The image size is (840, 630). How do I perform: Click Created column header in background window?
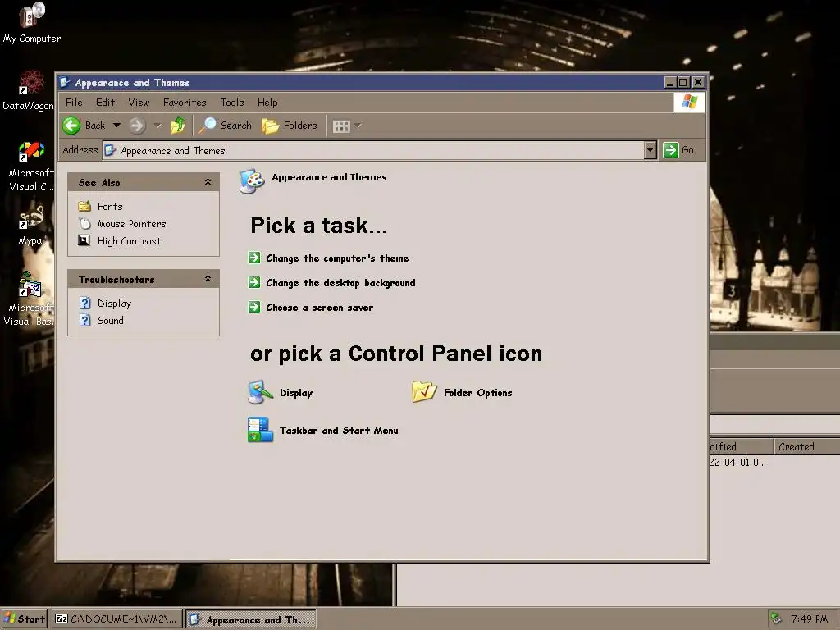coord(807,446)
